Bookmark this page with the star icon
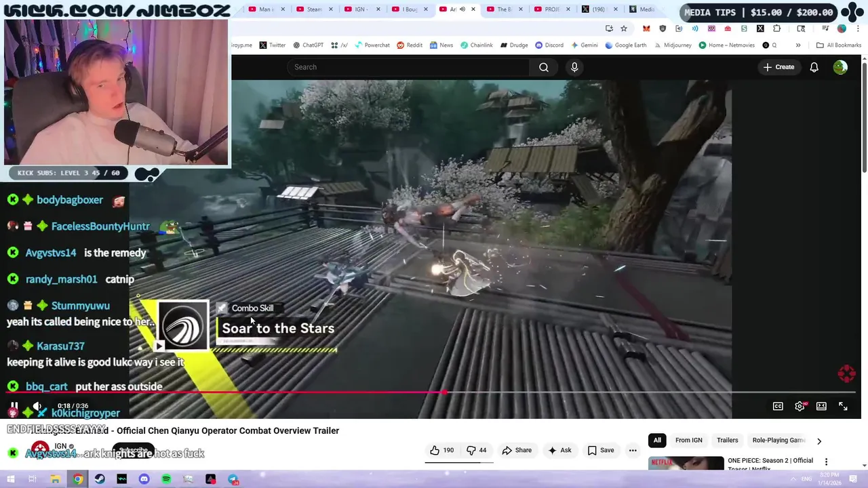The width and height of the screenshot is (868, 488). (624, 28)
